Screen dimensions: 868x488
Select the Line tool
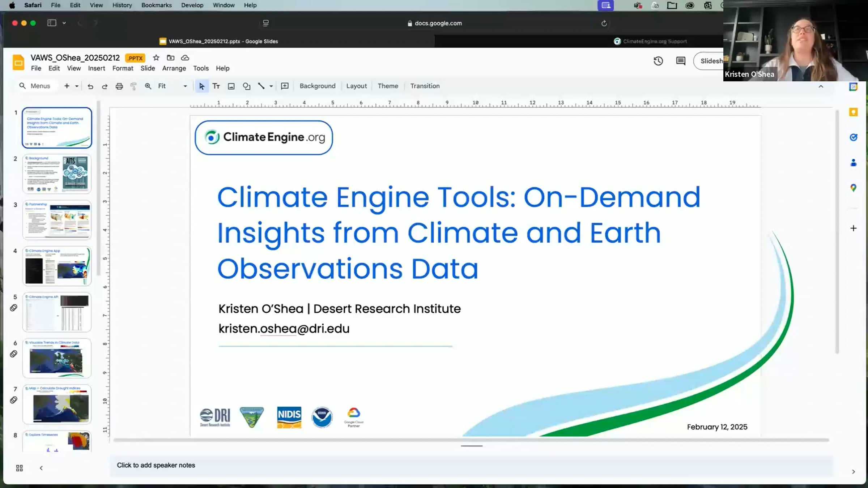(x=261, y=86)
